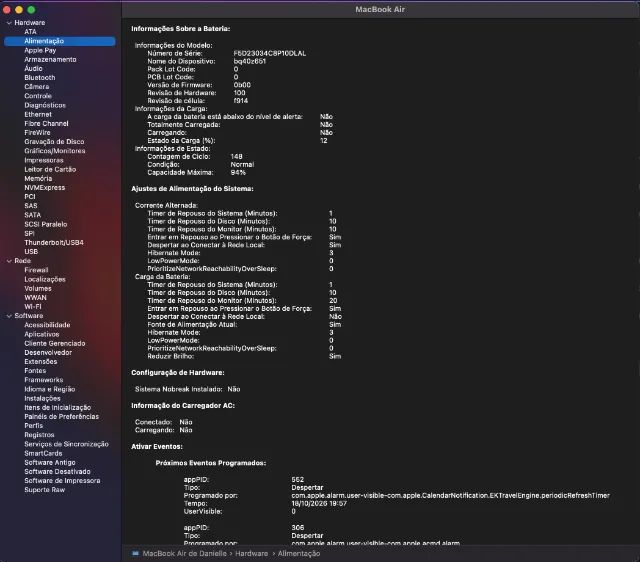Select SAS in the sidebar

31,206
